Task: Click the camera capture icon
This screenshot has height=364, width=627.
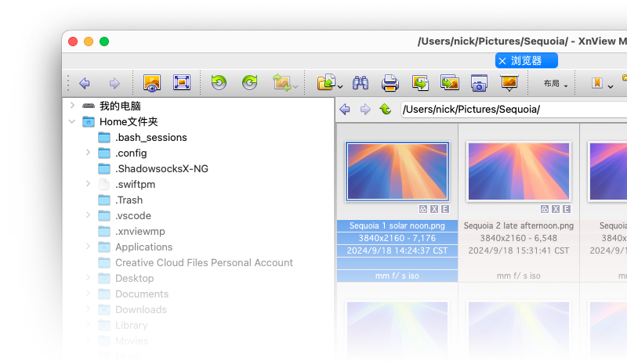Action: [x=479, y=83]
